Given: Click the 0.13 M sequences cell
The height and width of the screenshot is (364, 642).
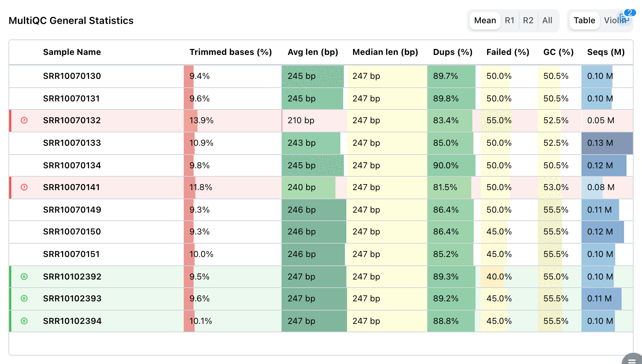Looking at the screenshot, I should 607,143.
